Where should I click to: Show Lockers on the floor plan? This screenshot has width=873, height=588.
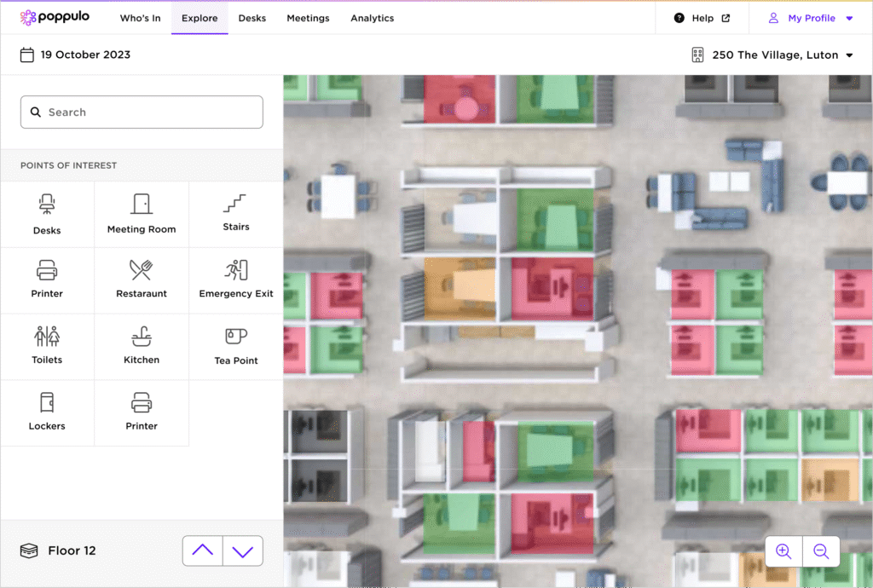click(47, 412)
